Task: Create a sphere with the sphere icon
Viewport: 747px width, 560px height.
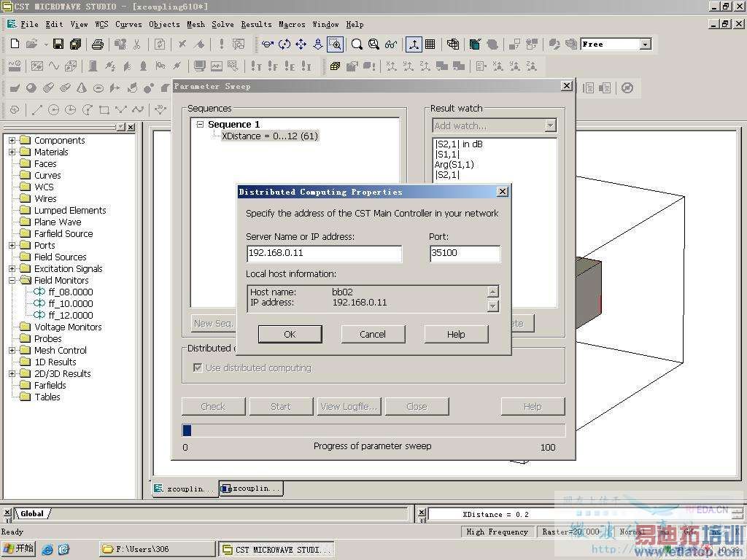Action: coord(31,87)
